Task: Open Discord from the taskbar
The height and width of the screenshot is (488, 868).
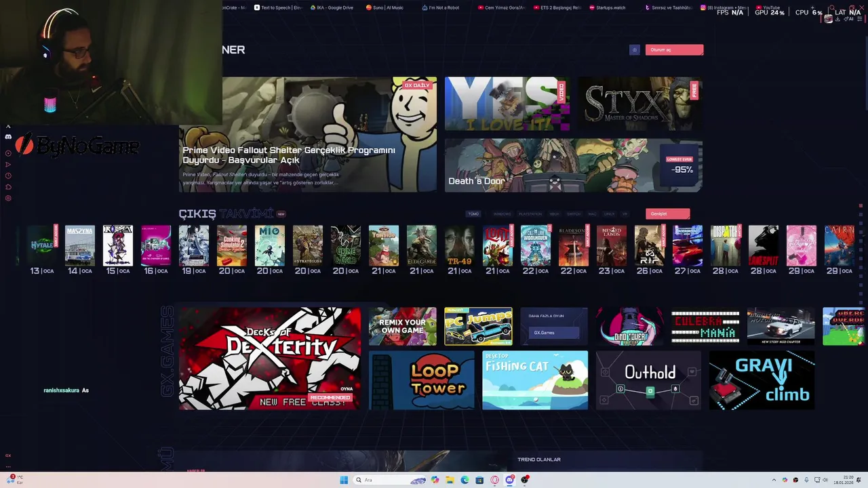Action: click(510, 480)
